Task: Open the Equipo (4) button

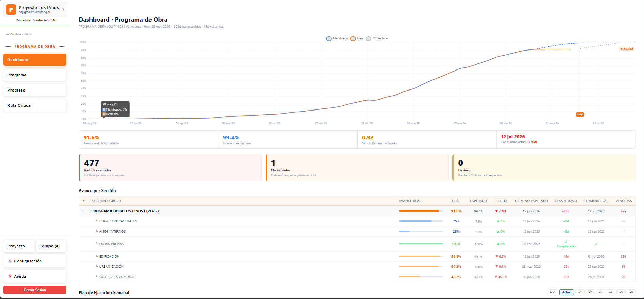Action: click(x=51, y=246)
